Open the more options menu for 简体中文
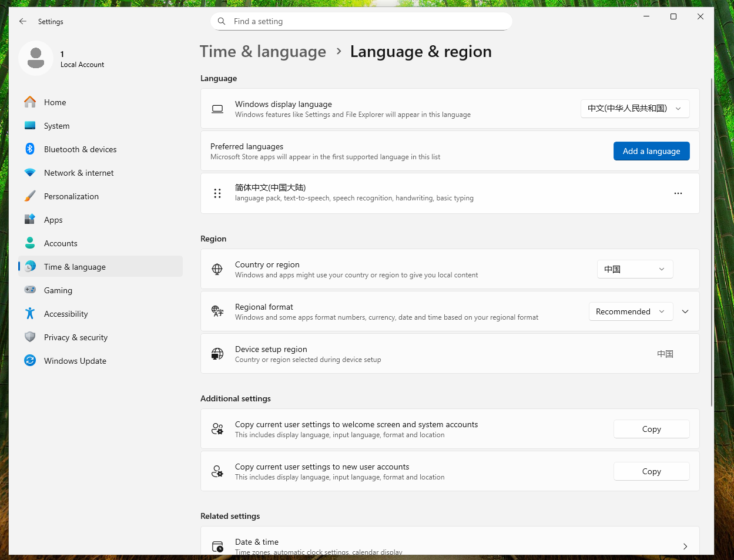This screenshot has width=734, height=560. 678,193
